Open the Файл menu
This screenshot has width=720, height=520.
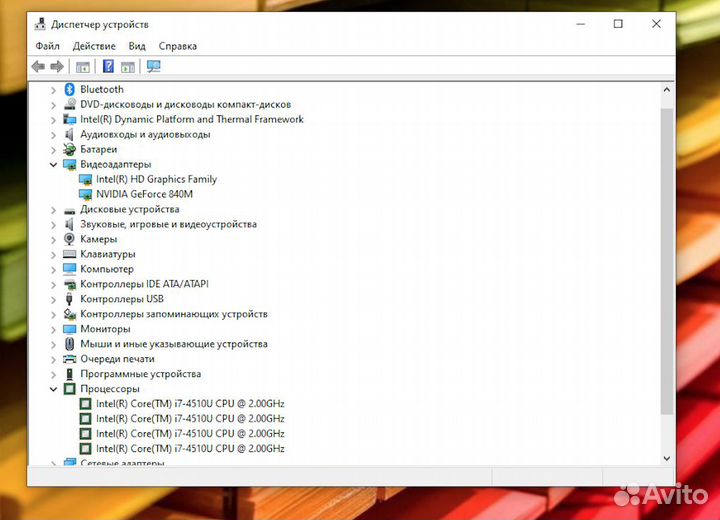47,46
